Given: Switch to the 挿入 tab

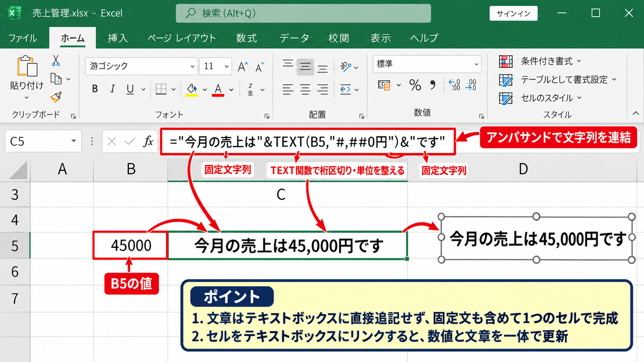Looking at the screenshot, I should (x=118, y=38).
